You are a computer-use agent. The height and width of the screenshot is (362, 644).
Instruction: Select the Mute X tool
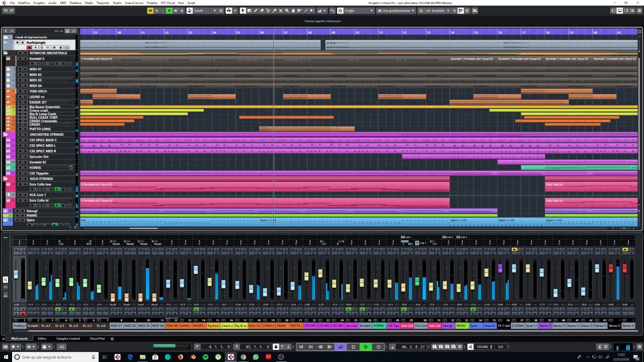(x=280, y=11)
